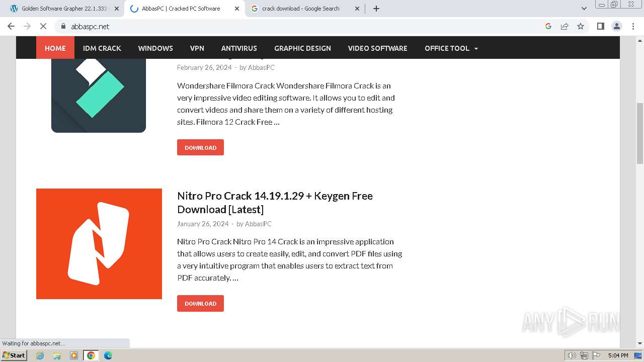Open Microsoft Edge from taskbar
This screenshot has width=644, height=362.
(x=108, y=355)
